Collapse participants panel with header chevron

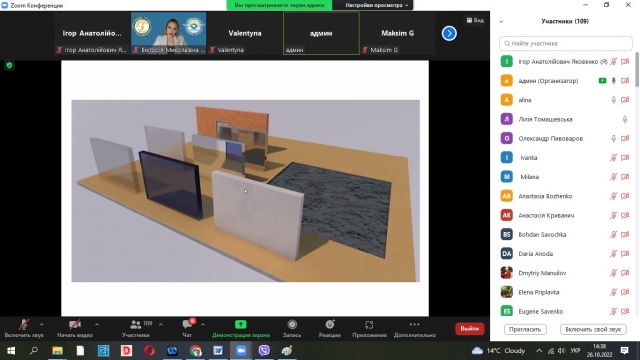[501, 22]
